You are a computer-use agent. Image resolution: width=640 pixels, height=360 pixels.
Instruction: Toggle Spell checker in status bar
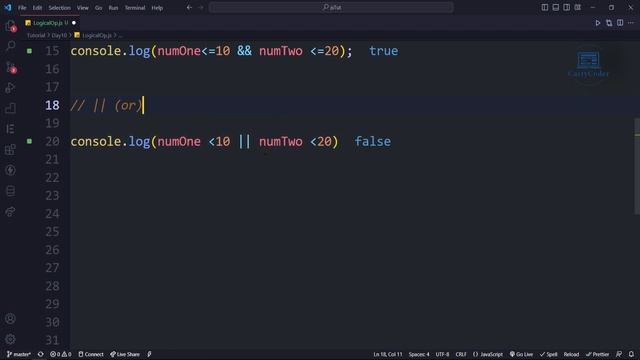coord(549,354)
